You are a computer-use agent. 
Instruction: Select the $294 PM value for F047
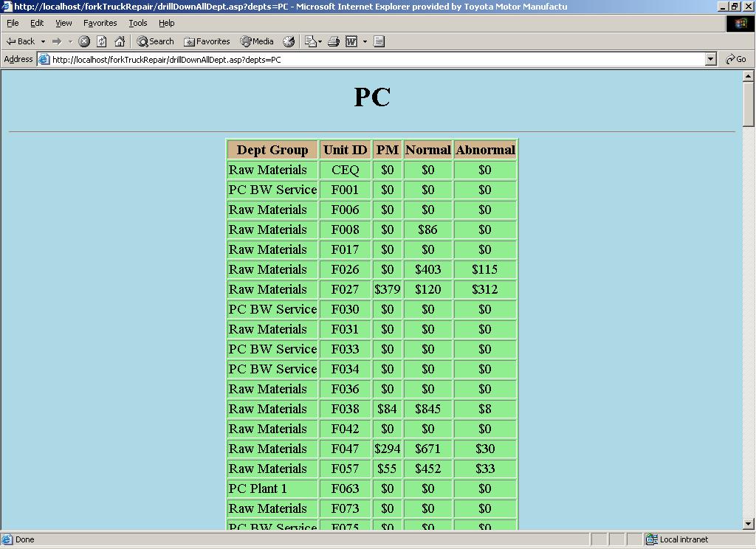pyautogui.click(x=388, y=449)
